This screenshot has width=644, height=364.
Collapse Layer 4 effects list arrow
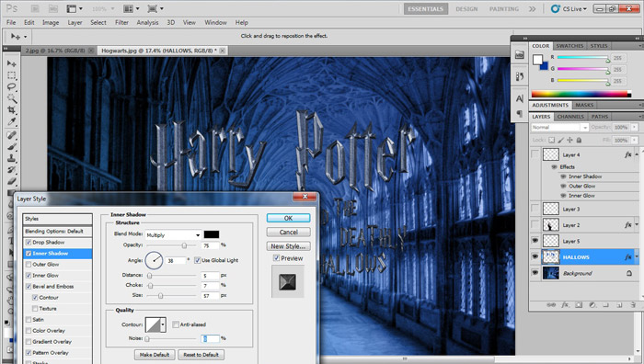637,154
